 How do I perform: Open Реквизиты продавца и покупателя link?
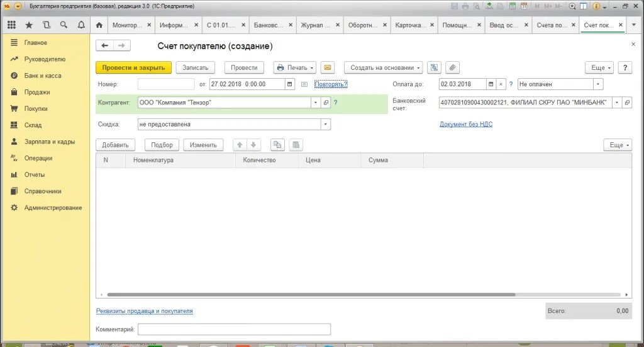pyautogui.click(x=144, y=311)
